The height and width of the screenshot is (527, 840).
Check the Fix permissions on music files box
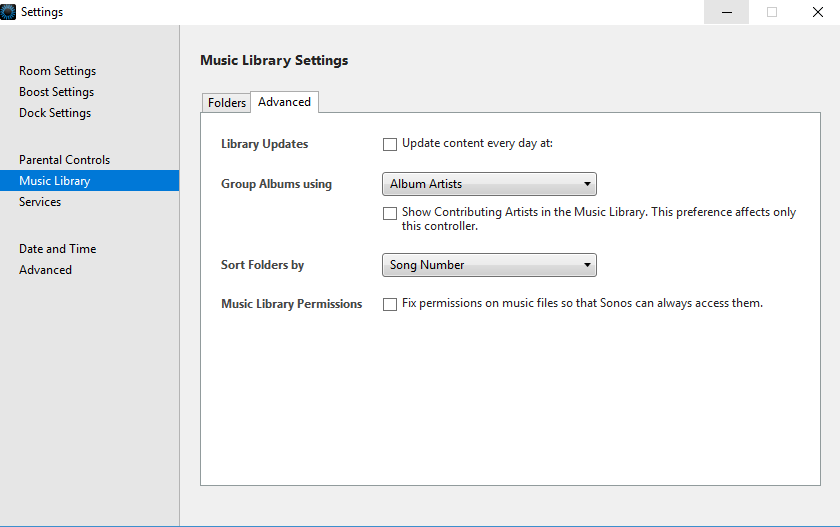389,304
